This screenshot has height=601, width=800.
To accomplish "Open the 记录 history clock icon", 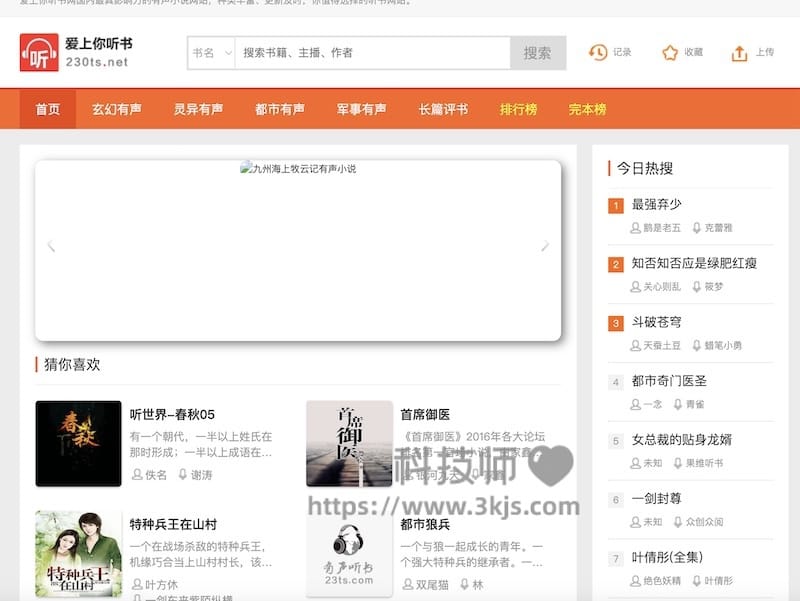I will click(x=598, y=53).
